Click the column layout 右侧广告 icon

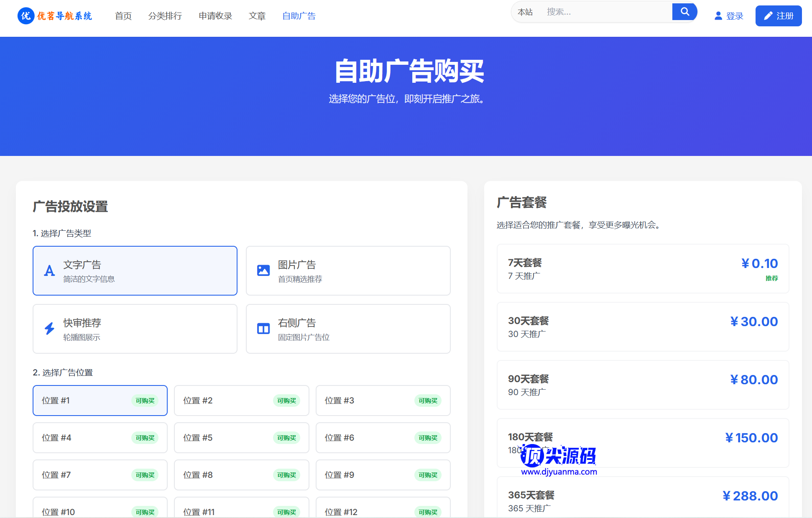click(x=263, y=329)
